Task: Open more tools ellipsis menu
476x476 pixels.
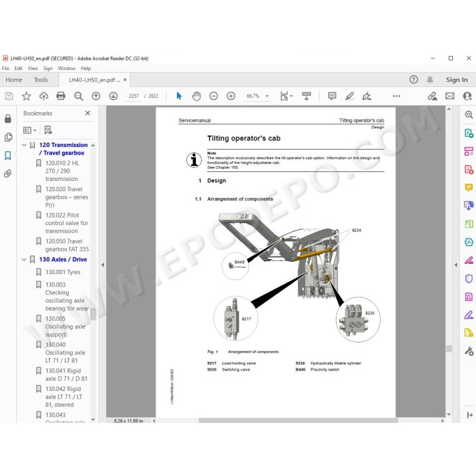Action: click(396, 96)
